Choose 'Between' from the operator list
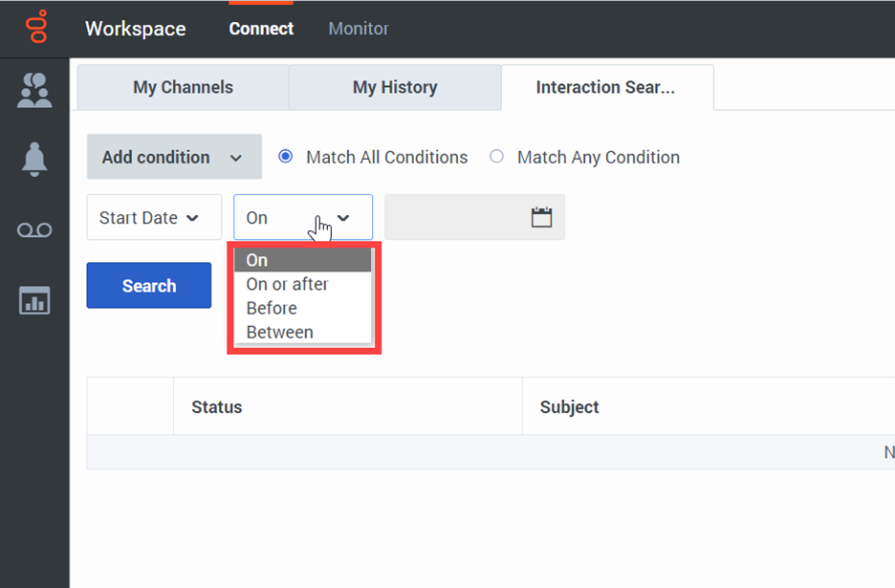 pyautogui.click(x=279, y=332)
